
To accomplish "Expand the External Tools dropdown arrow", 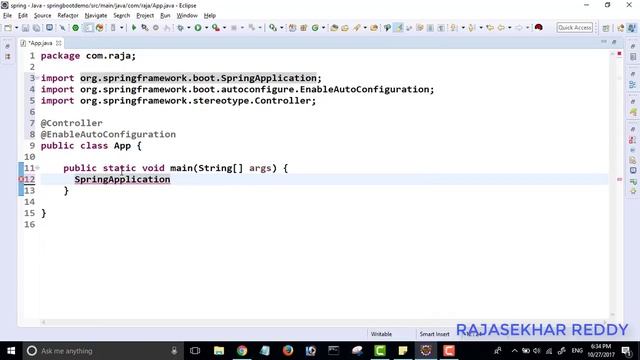I will coord(224,28).
